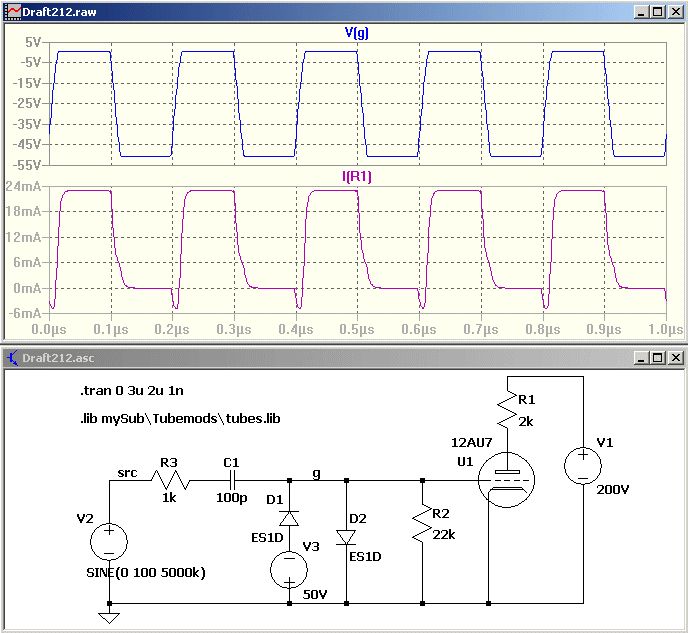The image size is (688, 633).
Task: Select the V2 sine voltage source symbol
Action: click(x=109, y=542)
